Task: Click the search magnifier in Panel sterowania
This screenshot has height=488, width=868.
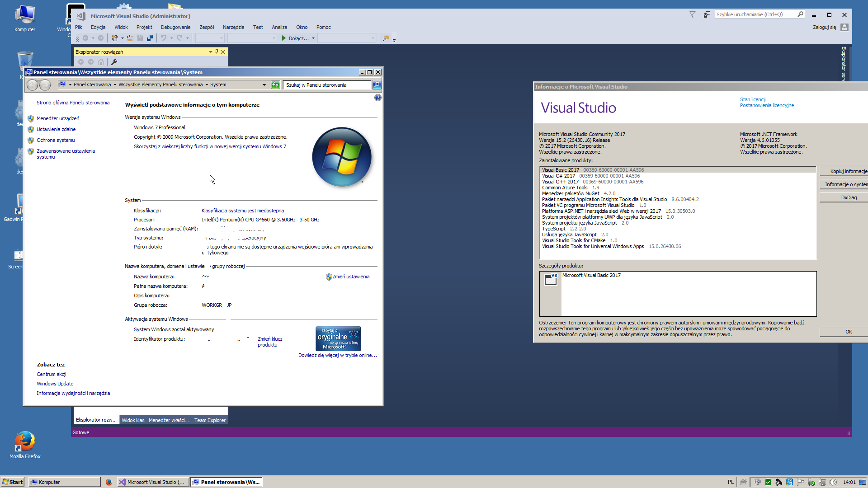Action: tap(376, 85)
